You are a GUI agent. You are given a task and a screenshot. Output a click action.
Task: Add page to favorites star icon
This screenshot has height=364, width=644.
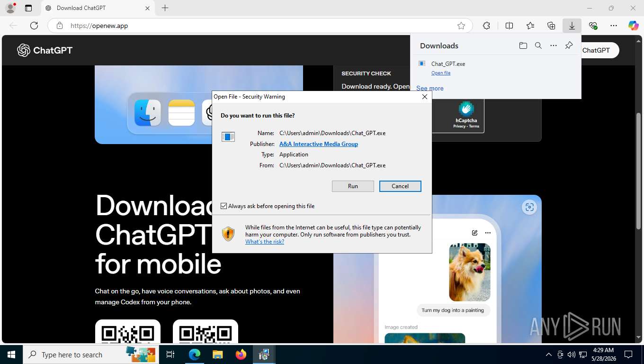(461, 26)
